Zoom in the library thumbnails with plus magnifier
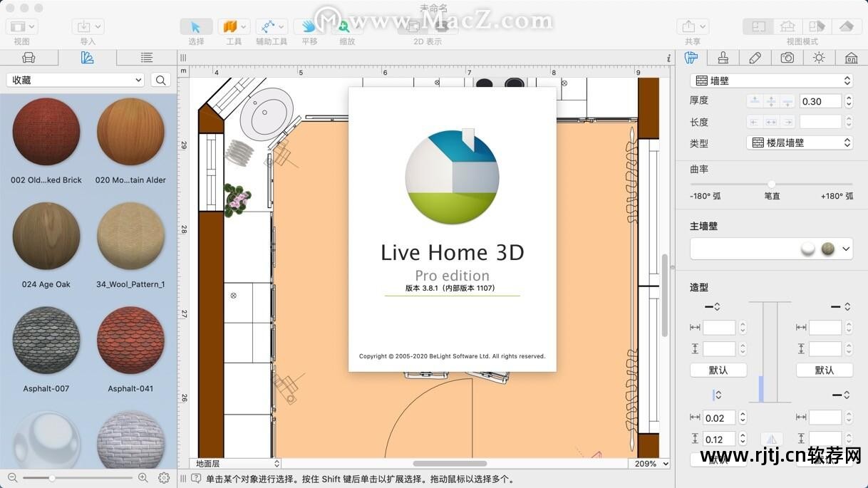The height and width of the screenshot is (488, 868). [x=143, y=478]
